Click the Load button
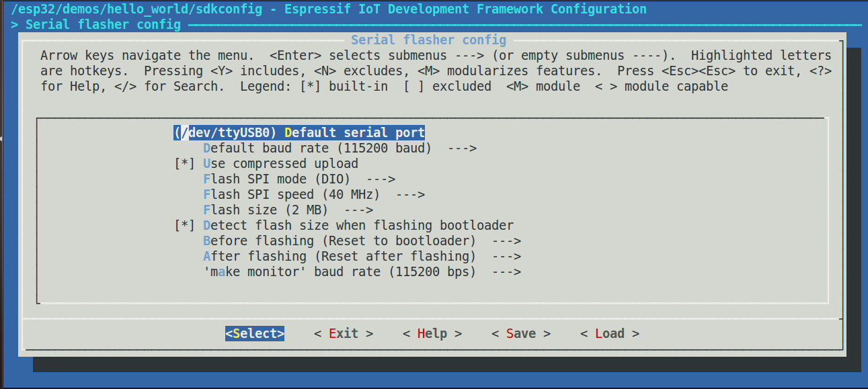Viewport: 868px width, 389px height. pos(609,333)
